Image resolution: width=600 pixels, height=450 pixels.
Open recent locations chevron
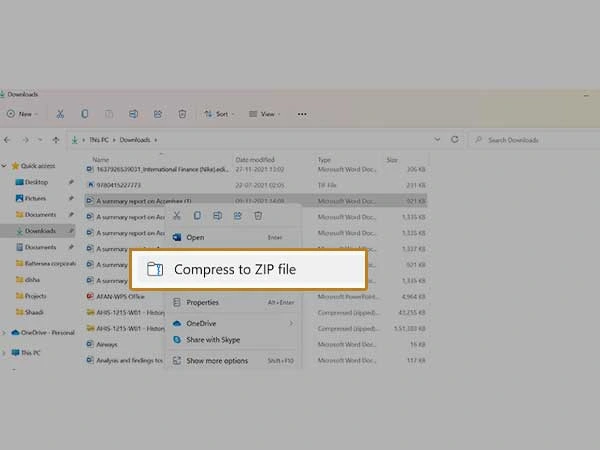(40, 140)
